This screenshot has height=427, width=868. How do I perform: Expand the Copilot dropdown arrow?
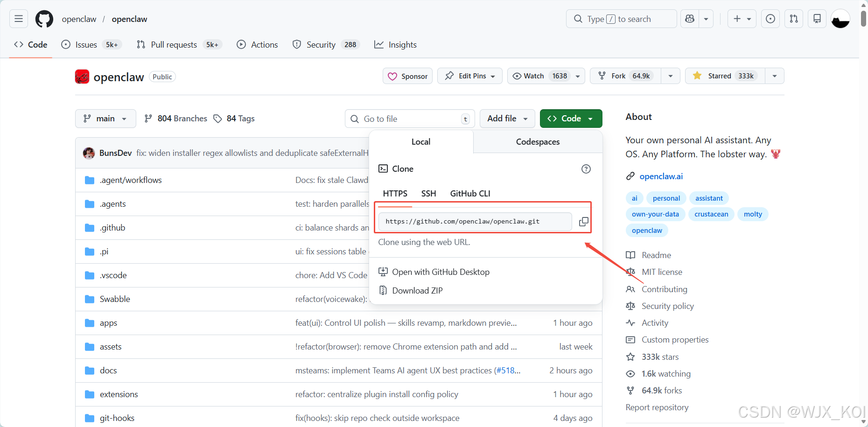pos(706,19)
